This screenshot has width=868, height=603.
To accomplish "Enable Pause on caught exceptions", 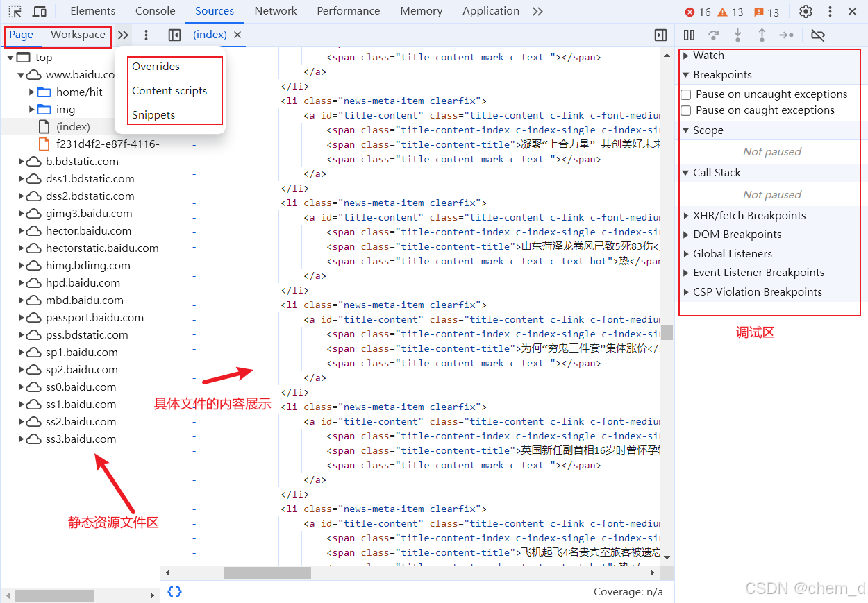I will click(x=686, y=110).
